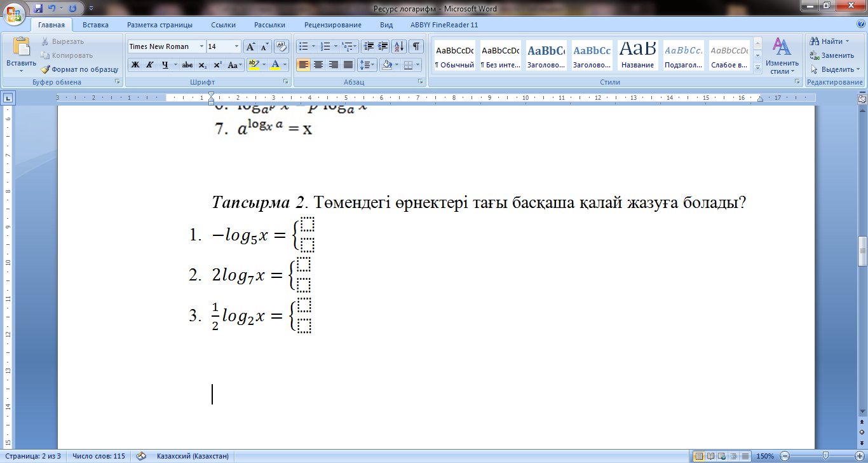This screenshot has height=463, width=868.
Task: Toggle italic formatting (К)
Action: coord(150,65)
